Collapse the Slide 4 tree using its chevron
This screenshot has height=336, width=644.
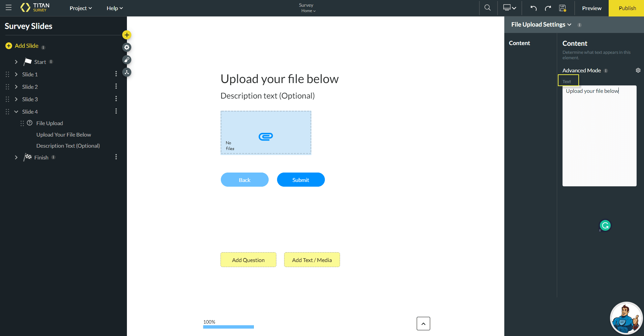point(15,111)
